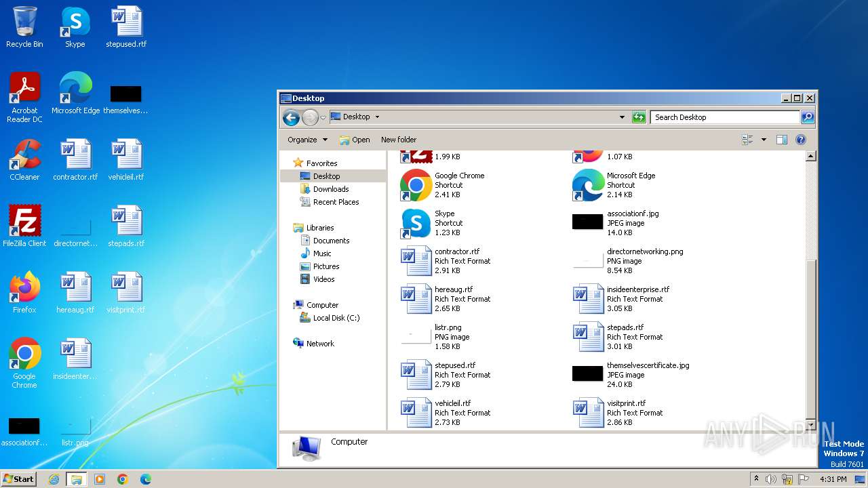Select stepused.rtf in Explorer file list

pyautogui.click(x=445, y=375)
